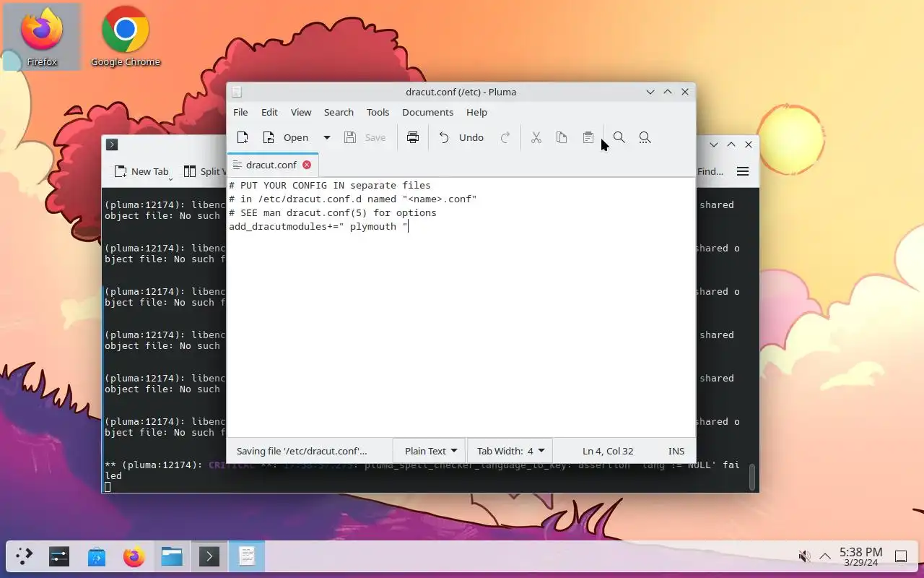The height and width of the screenshot is (578, 924).
Task: Click the Show Desktop button in taskbar
Action: click(x=901, y=556)
